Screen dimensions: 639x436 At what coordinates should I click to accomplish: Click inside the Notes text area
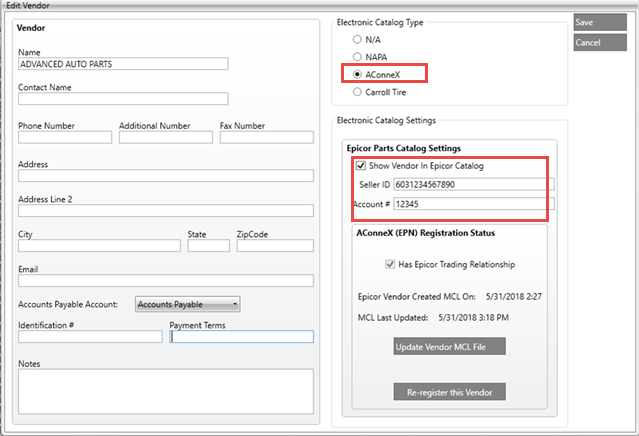[166, 392]
